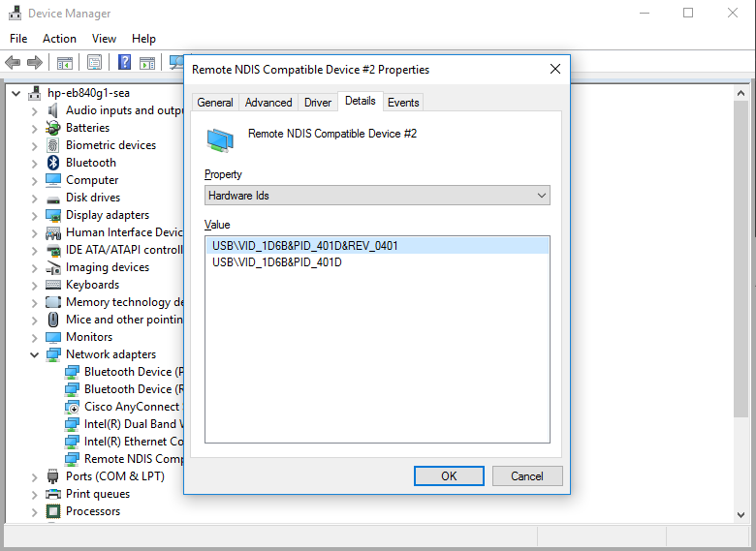The image size is (756, 551).
Task: Expand the Monitors node arrow
Action: tap(34, 338)
